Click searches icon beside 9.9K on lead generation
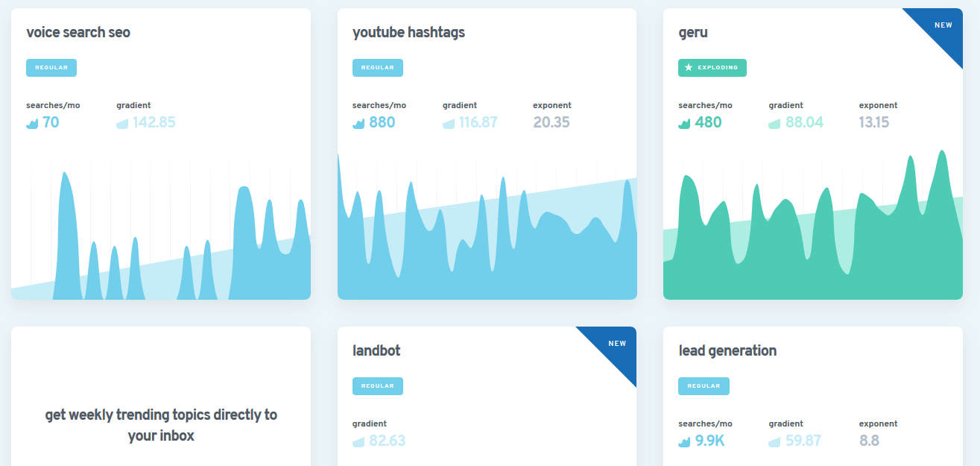 tap(684, 441)
